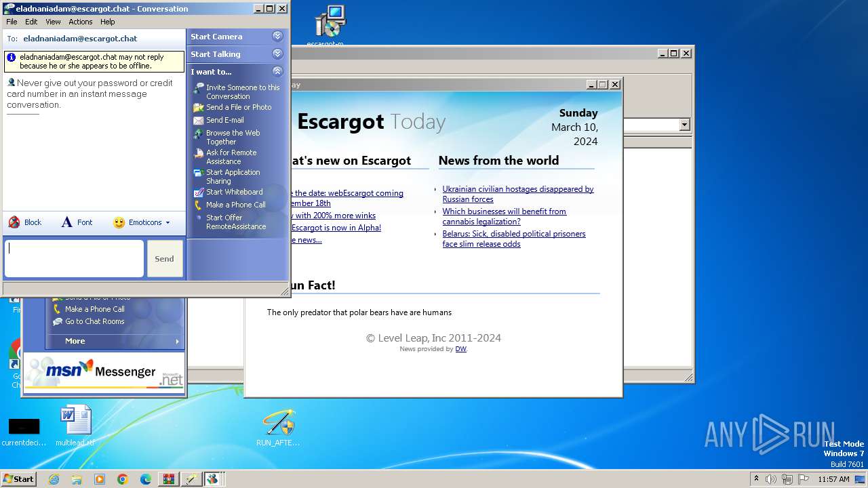Open Microsoft Edge from the taskbar
The image size is (868, 488).
click(x=146, y=479)
